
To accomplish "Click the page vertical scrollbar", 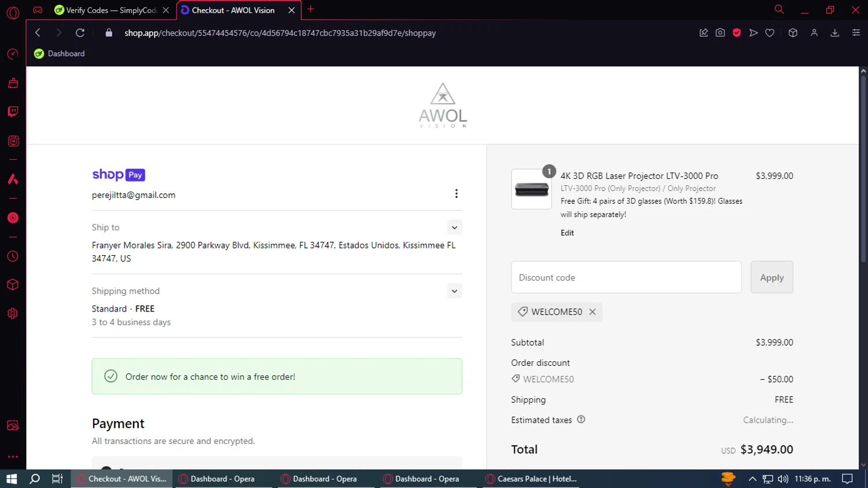I will click(863, 168).
